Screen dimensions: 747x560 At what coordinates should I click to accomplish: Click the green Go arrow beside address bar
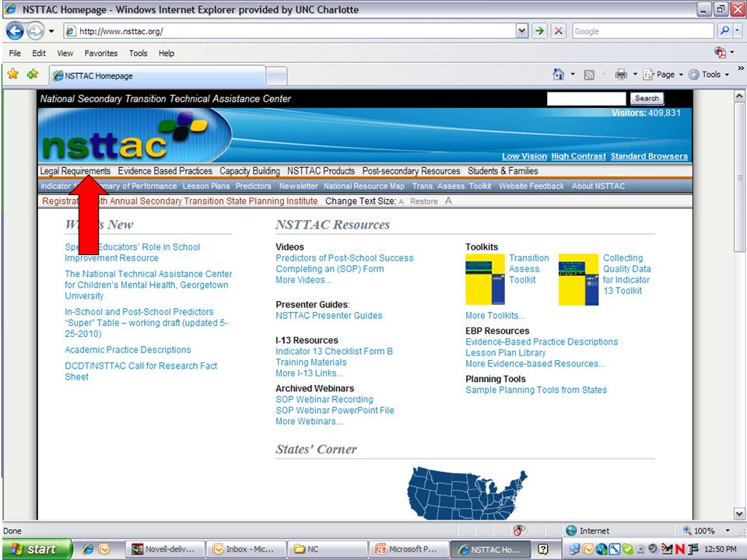540,31
